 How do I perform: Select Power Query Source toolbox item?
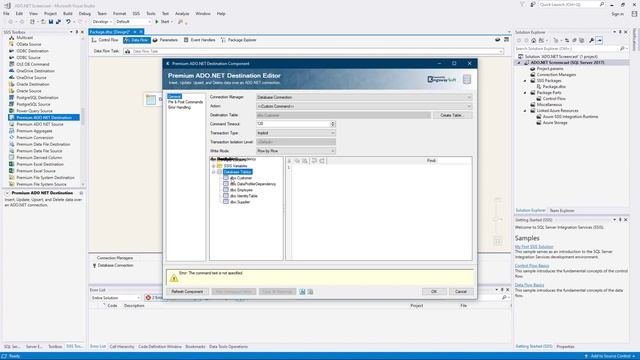34,111
